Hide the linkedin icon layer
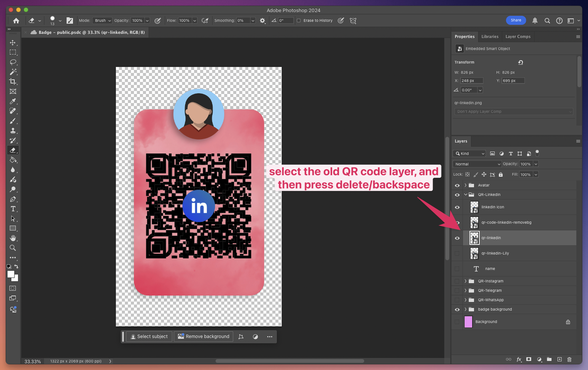The height and width of the screenshot is (370, 588). [x=457, y=207]
